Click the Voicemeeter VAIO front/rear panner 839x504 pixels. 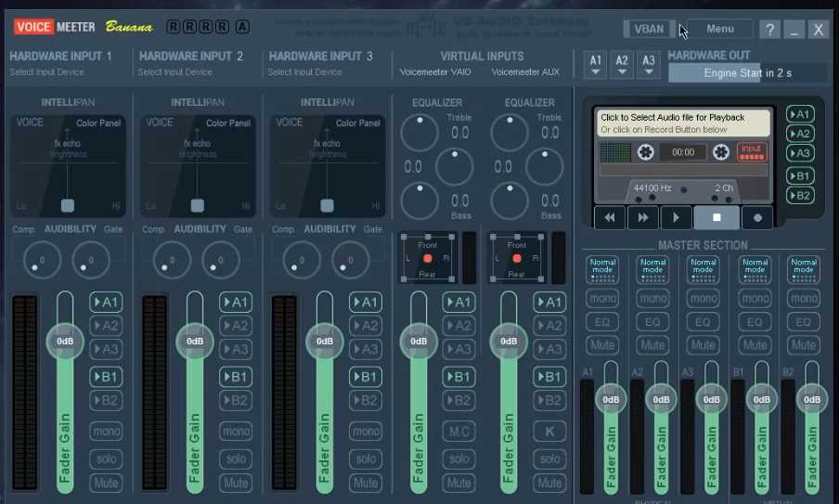427,257
